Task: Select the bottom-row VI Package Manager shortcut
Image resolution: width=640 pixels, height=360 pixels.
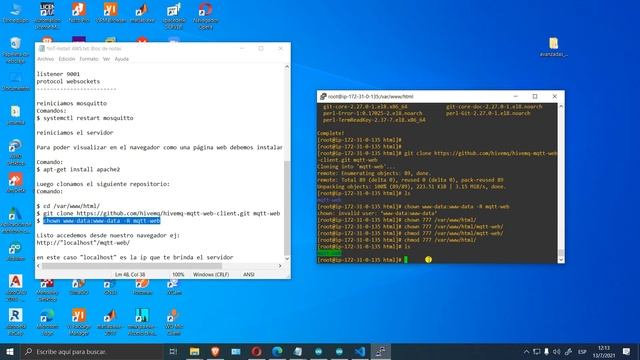Action: [x=79, y=322]
